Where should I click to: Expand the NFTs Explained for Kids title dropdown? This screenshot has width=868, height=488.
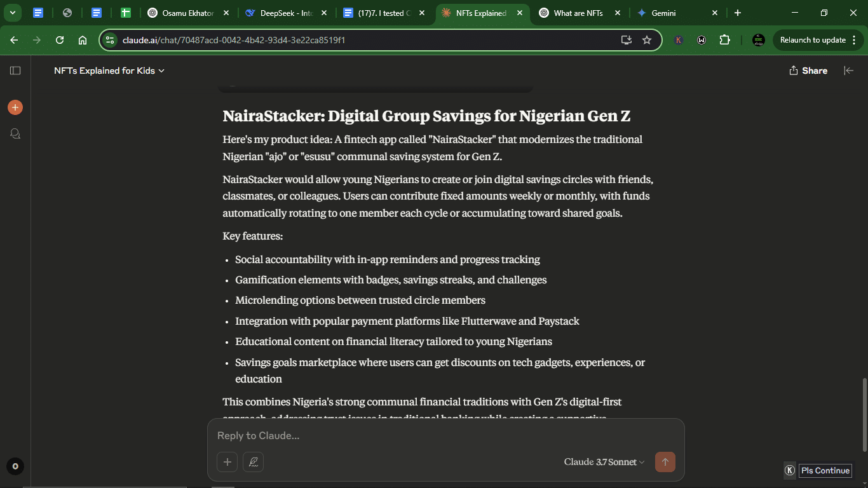point(109,71)
